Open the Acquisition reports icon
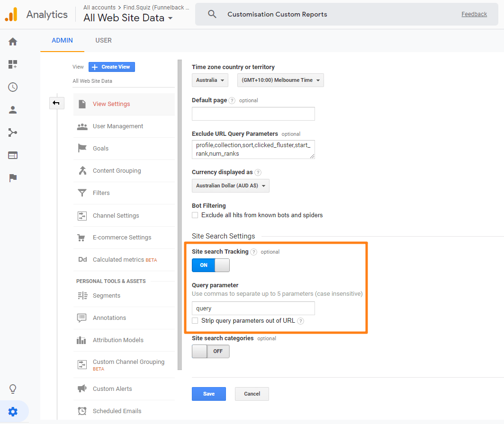Screen dimensions: 504x424 (12, 132)
